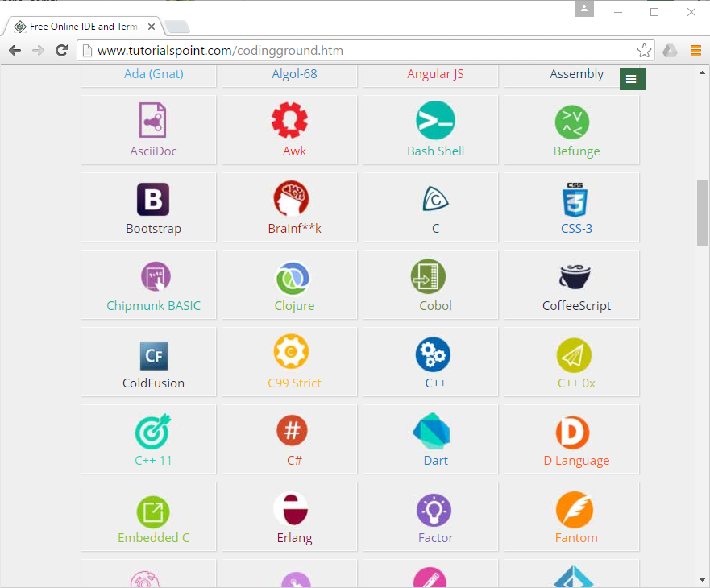Click the Google Drive extension icon
Image resolution: width=710 pixels, height=588 pixels.
click(670, 50)
